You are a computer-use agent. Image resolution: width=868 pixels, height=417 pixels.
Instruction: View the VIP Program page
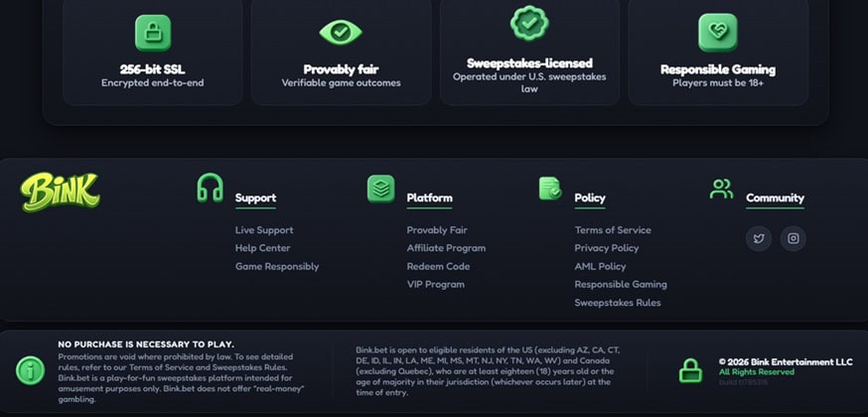pos(436,285)
